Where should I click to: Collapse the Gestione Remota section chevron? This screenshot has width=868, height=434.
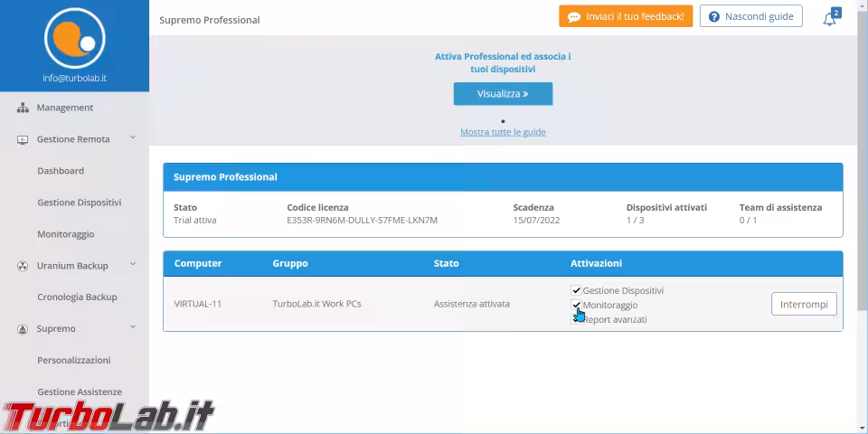pos(133,138)
